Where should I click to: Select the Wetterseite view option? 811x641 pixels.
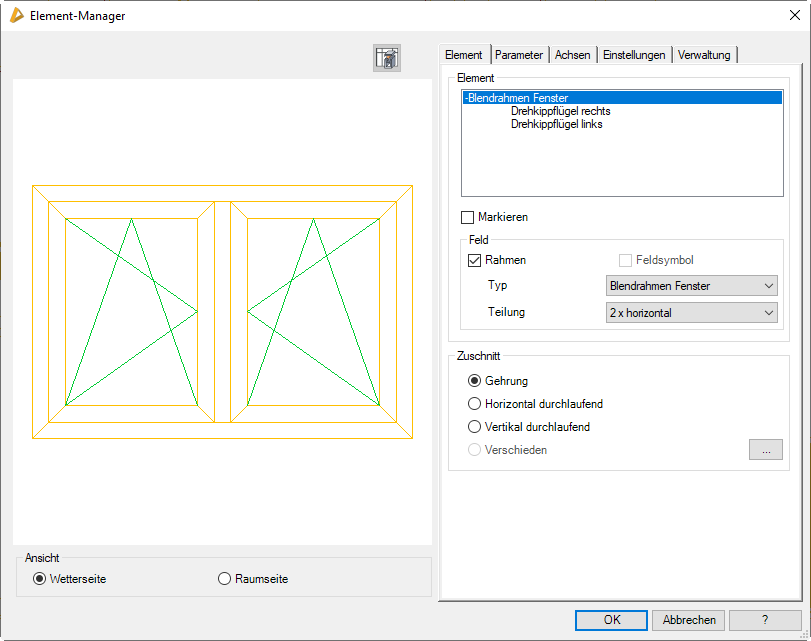click(40, 579)
